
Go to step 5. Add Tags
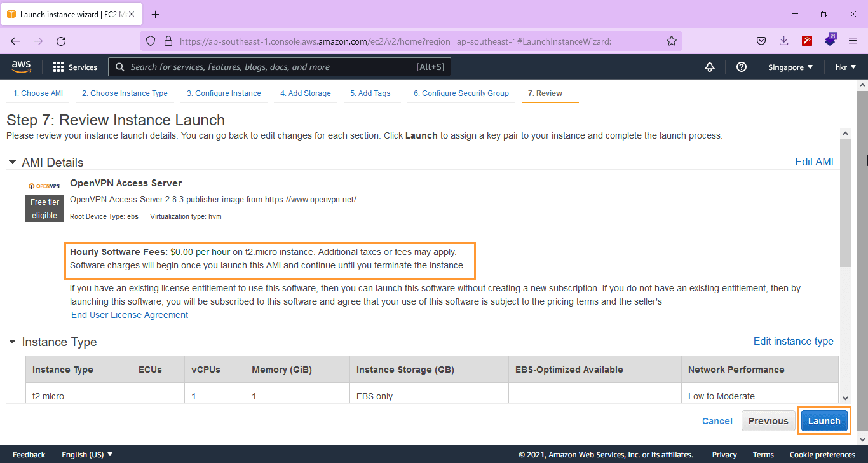click(x=370, y=93)
